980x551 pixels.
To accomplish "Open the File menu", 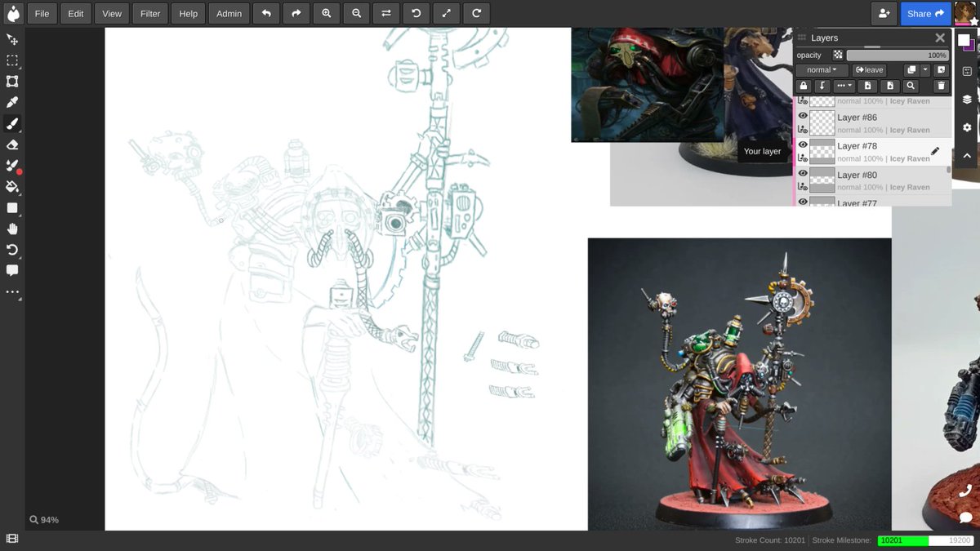I will (42, 13).
